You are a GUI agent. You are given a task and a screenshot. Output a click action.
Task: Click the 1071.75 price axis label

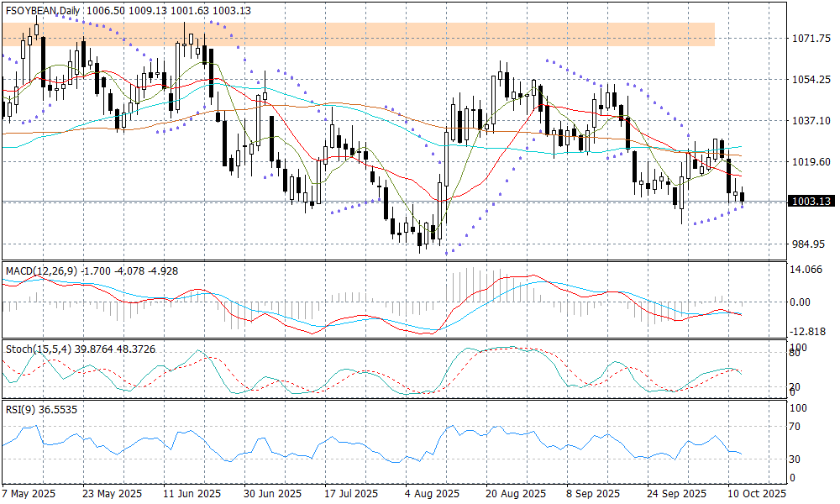[811, 39]
